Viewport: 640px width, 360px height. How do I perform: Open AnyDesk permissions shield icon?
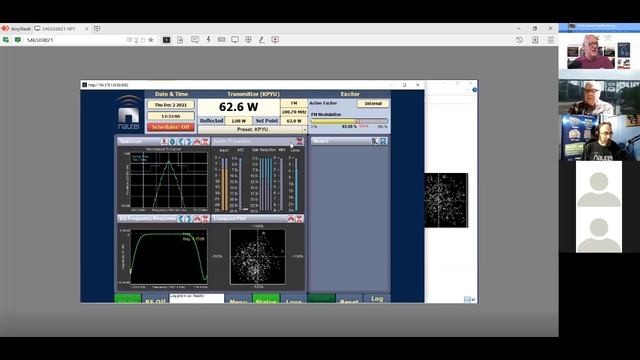(248, 40)
